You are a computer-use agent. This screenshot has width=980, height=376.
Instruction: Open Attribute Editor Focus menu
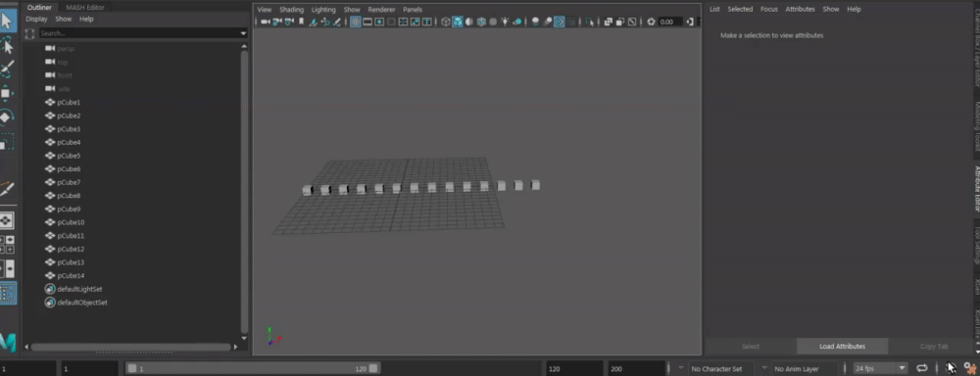point(768,10)
